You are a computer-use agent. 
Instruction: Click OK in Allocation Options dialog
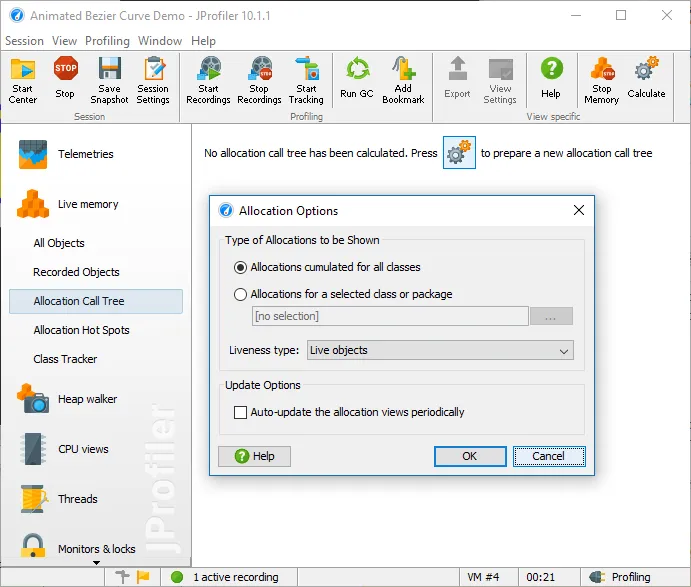[x=470, y=456]
